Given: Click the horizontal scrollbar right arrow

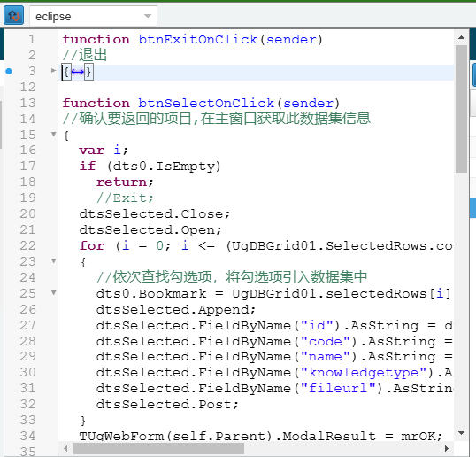Looking at the screenshot, I should [x=447, y=448].
